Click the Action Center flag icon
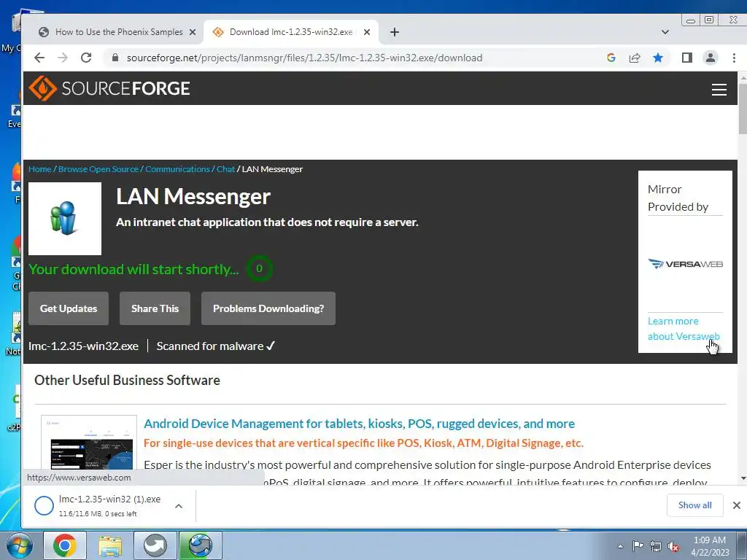Screen dimensions: 747x560 [637, 546]
